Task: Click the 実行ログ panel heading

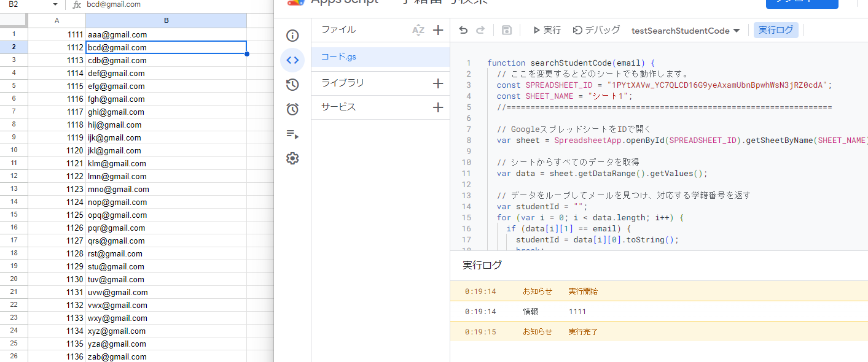Action: pos(482,265)
